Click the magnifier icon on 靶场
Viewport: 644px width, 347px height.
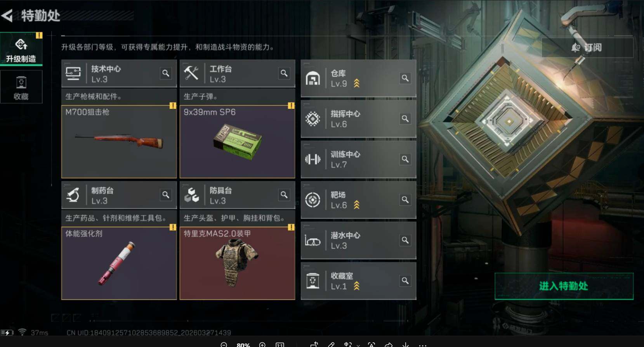pyautogui.click(x=405, y=200)
